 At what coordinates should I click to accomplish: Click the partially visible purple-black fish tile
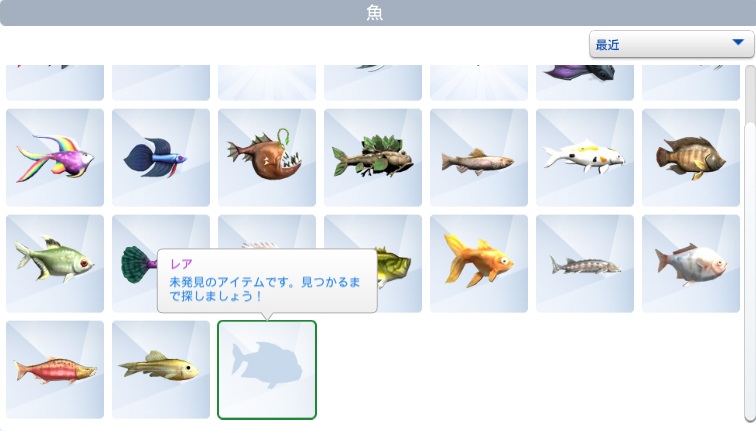(585, 82)
